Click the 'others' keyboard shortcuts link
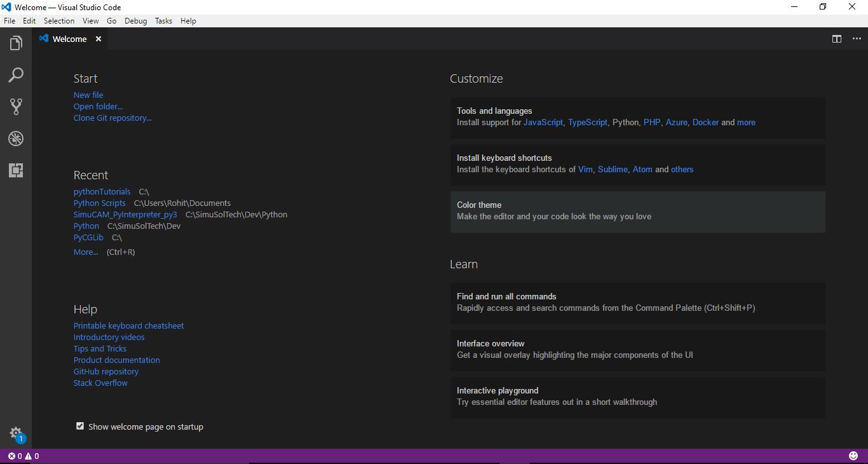Viewport: 868px width, 464px height. pyautogui.click(x=682, y=169)
